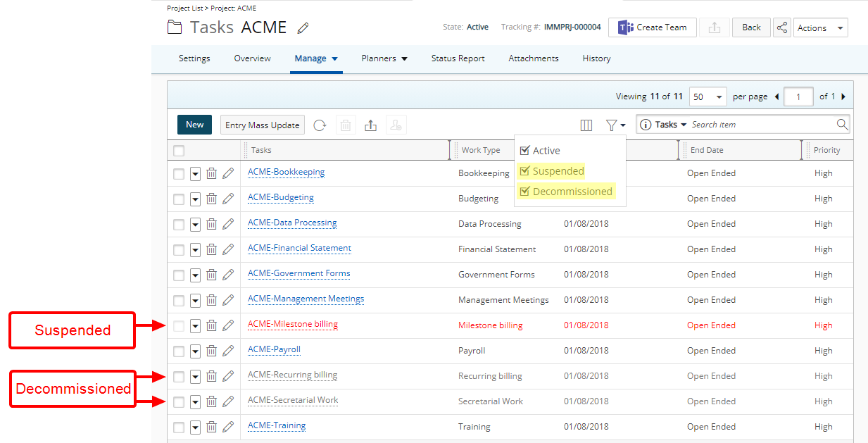
Task: Click the pencil icon next to ACME title
Action: click(303, 28)
